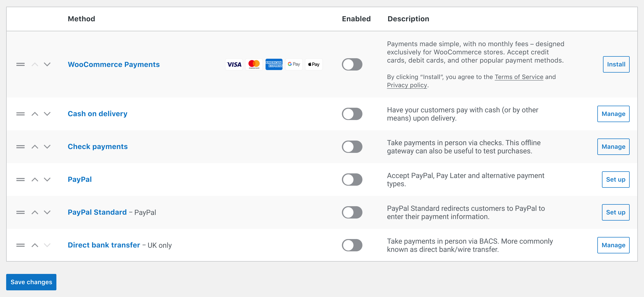This screenshot has height=297, width=644.
Task: Click the drag handle next to PayPal
Action: pyautogui.click(x=20, y=180)
